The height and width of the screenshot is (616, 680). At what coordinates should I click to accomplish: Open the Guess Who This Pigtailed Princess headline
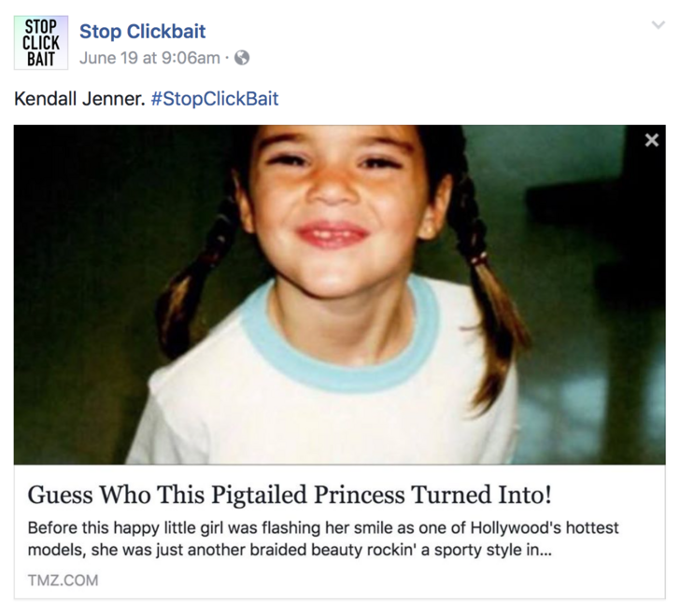tap(302, 493)
